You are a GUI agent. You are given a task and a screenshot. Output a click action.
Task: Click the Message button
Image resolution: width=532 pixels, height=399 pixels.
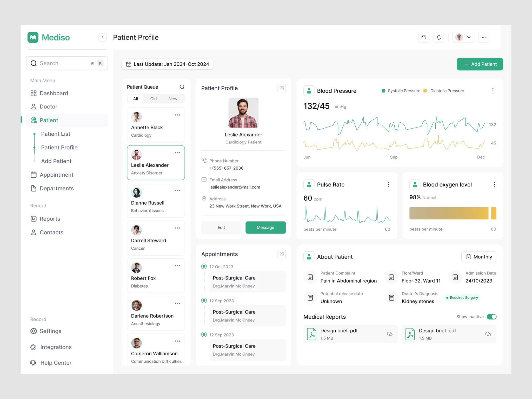click(265, 228)
